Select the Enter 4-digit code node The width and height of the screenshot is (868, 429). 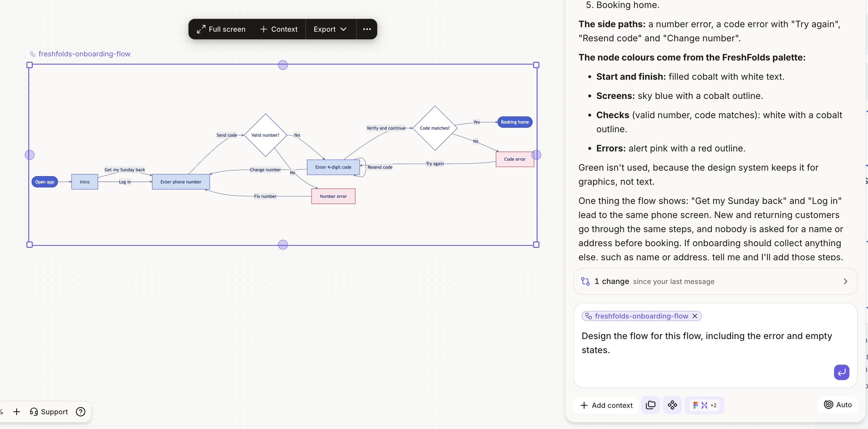coord(333,167)
